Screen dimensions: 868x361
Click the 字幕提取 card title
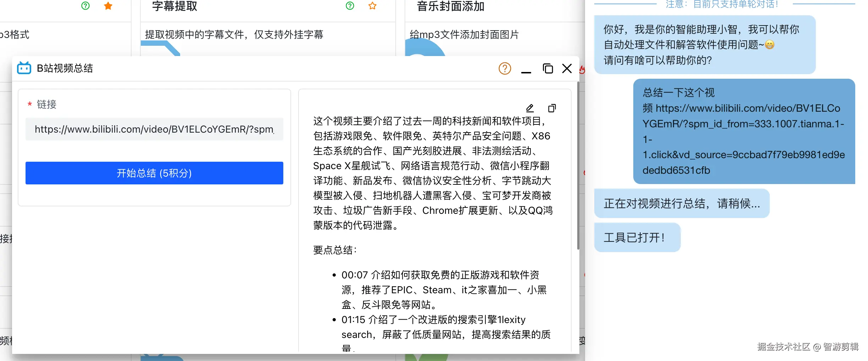click(x=174, y=6)
